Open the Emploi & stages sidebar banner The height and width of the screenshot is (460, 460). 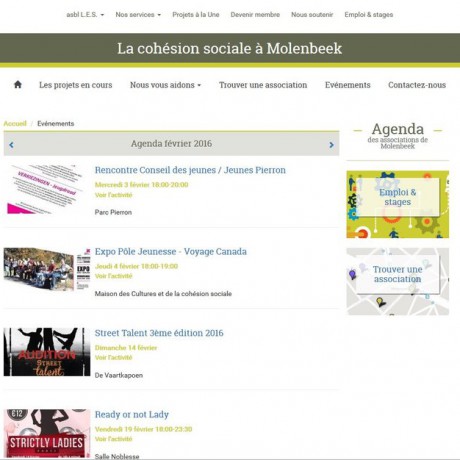[398, 204]
